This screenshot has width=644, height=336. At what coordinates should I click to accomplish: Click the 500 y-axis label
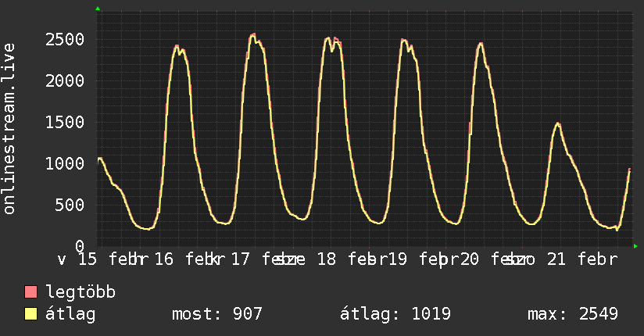click(72, 205)
